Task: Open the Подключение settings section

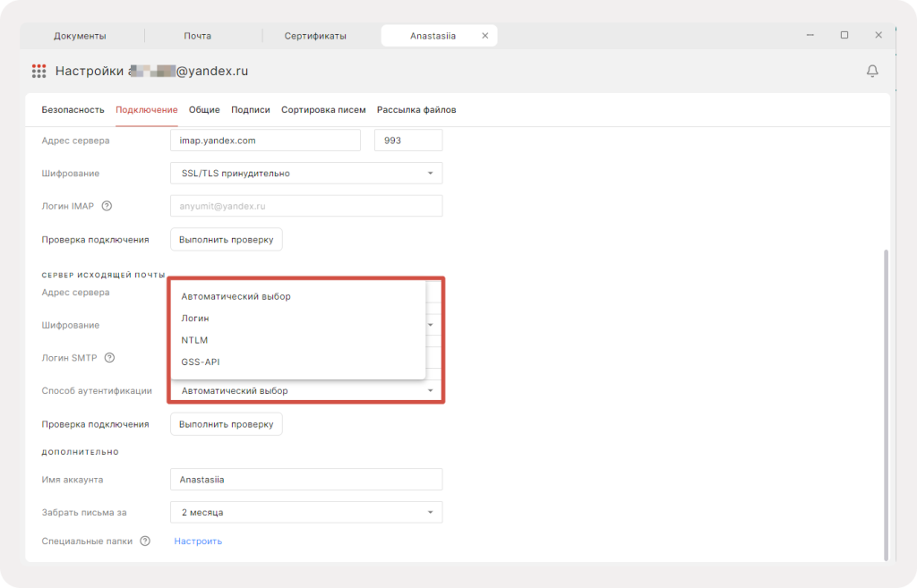Action: pyautogui.click(x=147, y=110)
